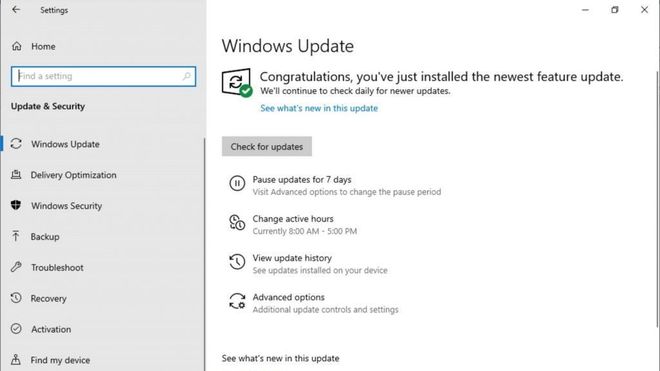The height and width of the screenshot is (371, 660).
Task: Go to Recovery settings
Action: coord(48,299)
